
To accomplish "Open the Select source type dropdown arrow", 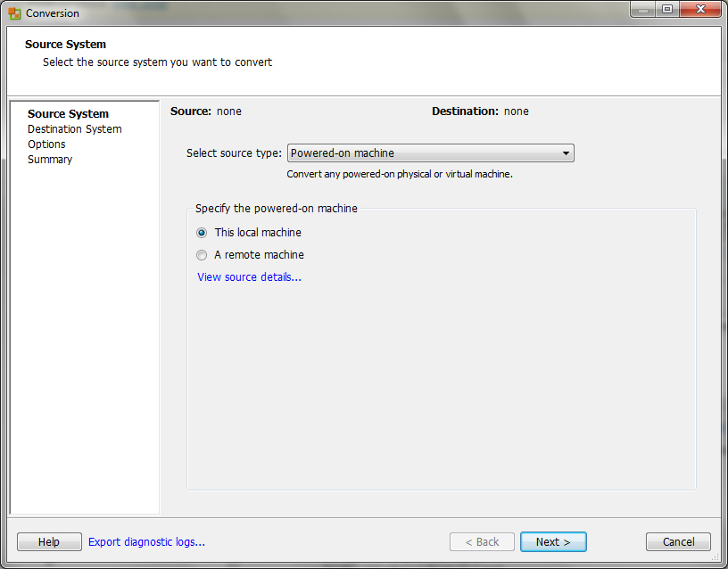I will 566,153.
